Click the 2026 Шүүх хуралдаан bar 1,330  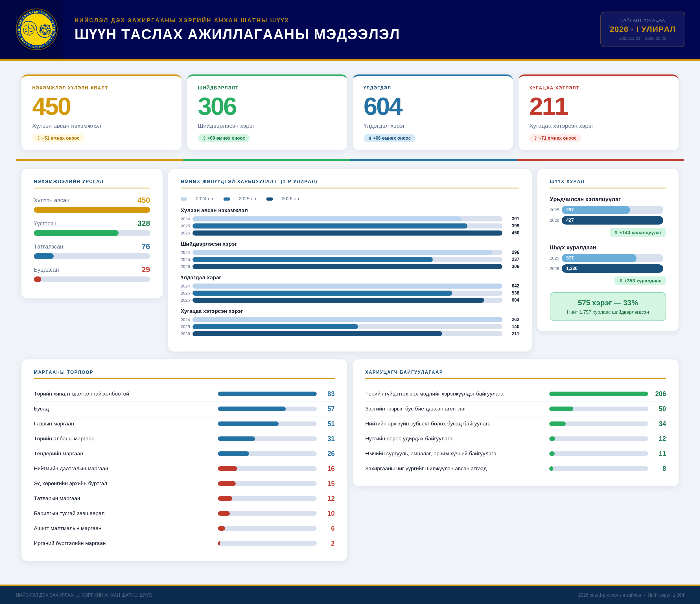click(612, 269)
